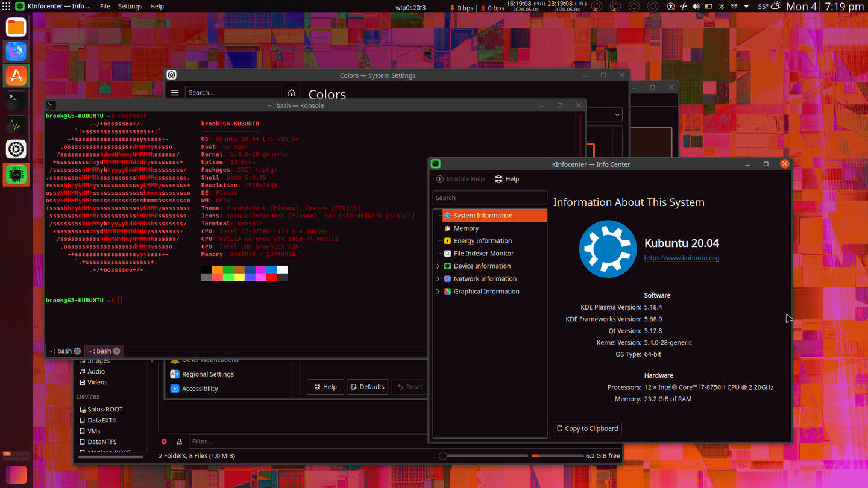Open the VMs device in file manager
Screen dimensions: 868x488
(x=90, y=431)
